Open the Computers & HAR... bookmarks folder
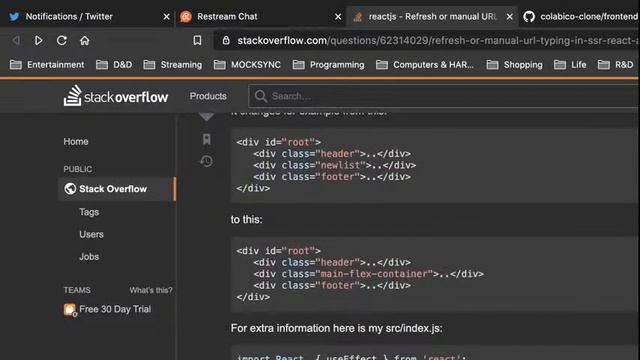This screenshot has height=360, width=640. tap(425, 64)
